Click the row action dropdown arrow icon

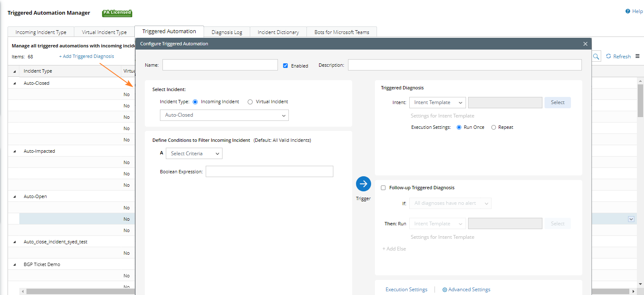point(631,219)
